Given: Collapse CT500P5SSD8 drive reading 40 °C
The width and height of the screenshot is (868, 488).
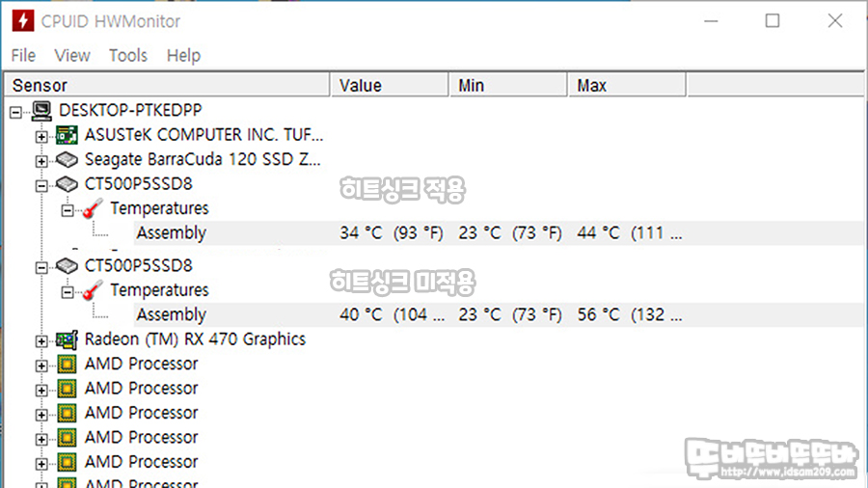Looking at the screenshot, I should (41, 268).
